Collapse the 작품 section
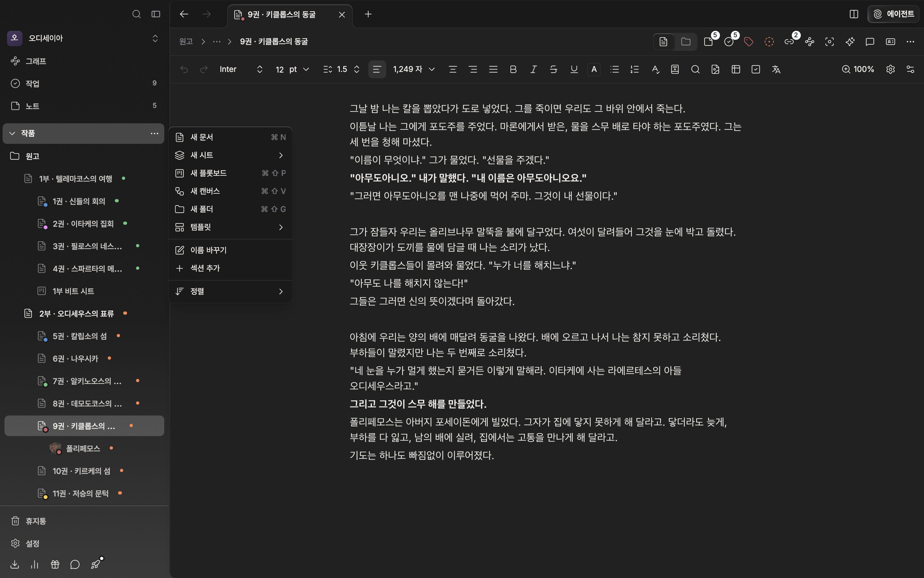Screen dimensions: 924x578 [12, 133]
